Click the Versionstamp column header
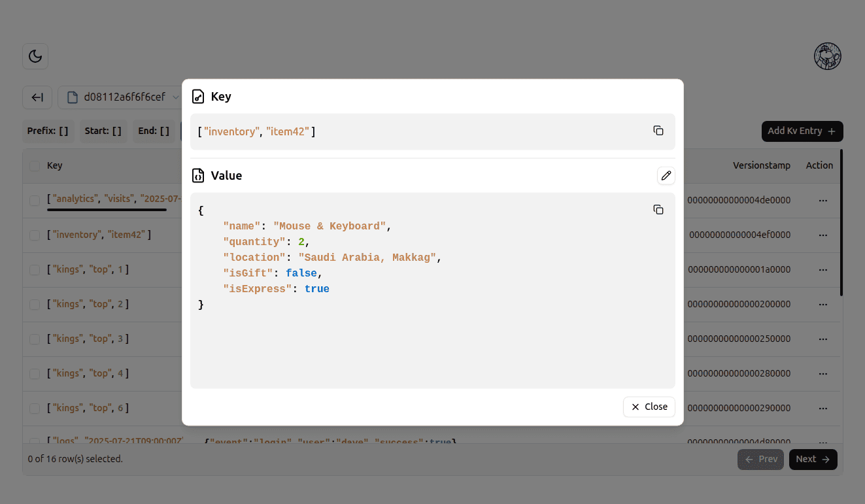Screen dimensions: 865x504 [x=761, y=165]
